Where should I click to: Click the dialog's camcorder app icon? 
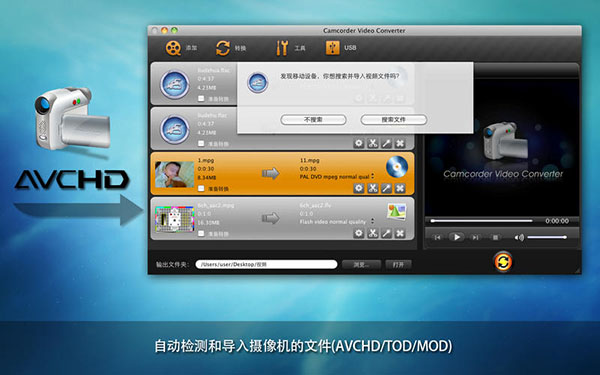(258, 83)
